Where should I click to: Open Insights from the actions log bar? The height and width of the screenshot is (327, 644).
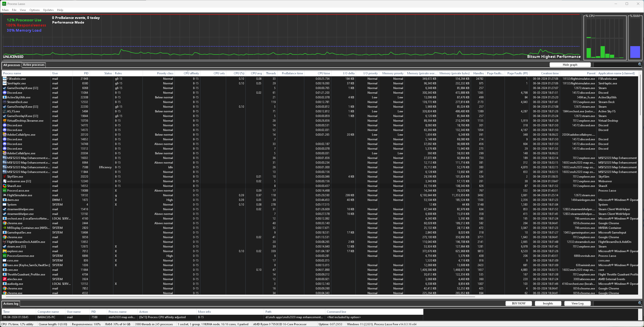click(548, 303)
